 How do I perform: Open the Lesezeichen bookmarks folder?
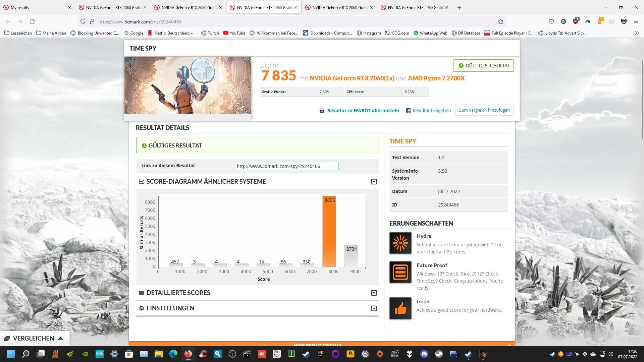[x=18, y=33]
